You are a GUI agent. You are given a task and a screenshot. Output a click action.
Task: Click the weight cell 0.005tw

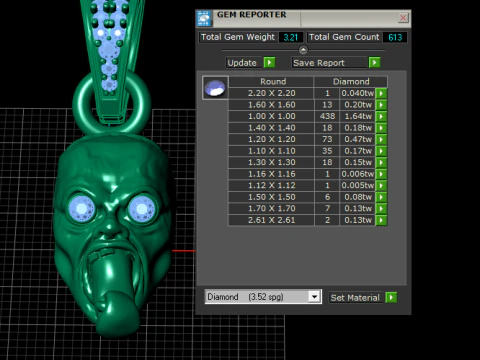(x=358, y=185)
